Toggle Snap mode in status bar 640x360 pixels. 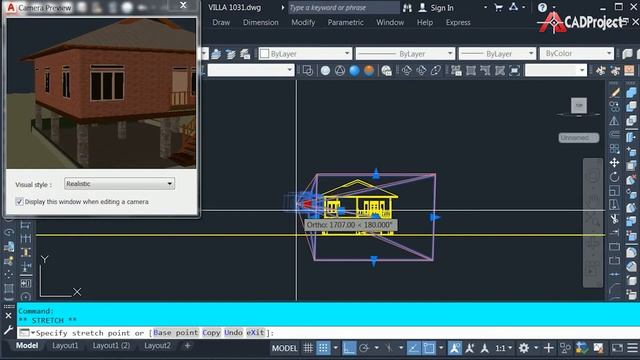coord(323,348)
